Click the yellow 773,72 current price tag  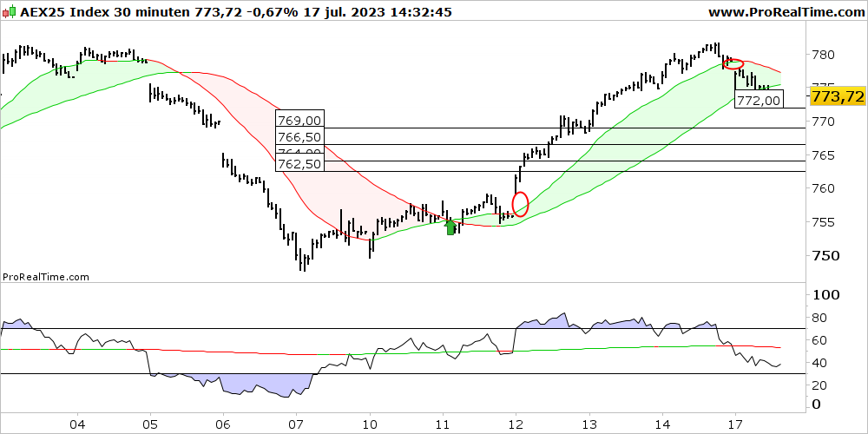pyautogui.click(x=838, y=97)
